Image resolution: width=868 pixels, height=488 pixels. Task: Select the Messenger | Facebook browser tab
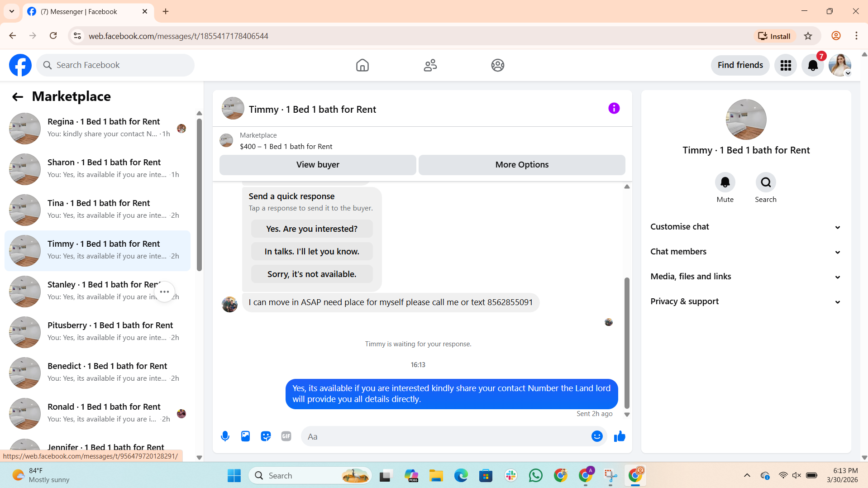pyautogui.click(x=88, y=12)
